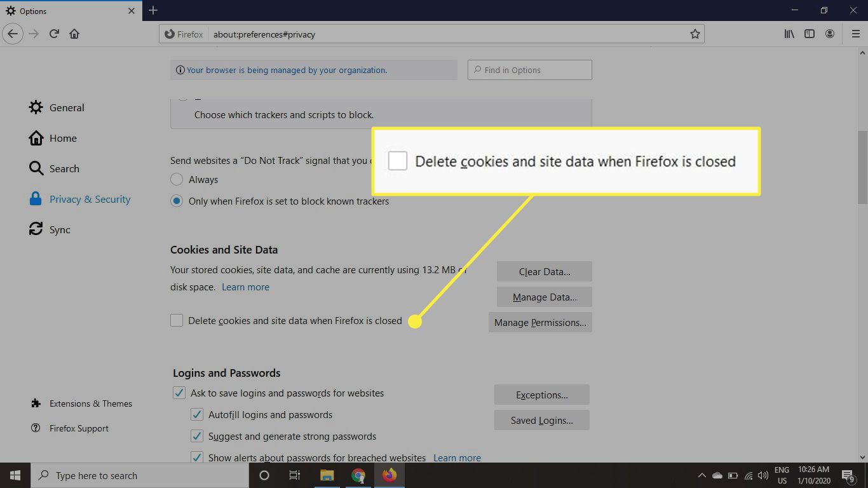Open the Windows Start menu
The height and width of the screenshot is (488, 868).
click(x=15, y=475)
